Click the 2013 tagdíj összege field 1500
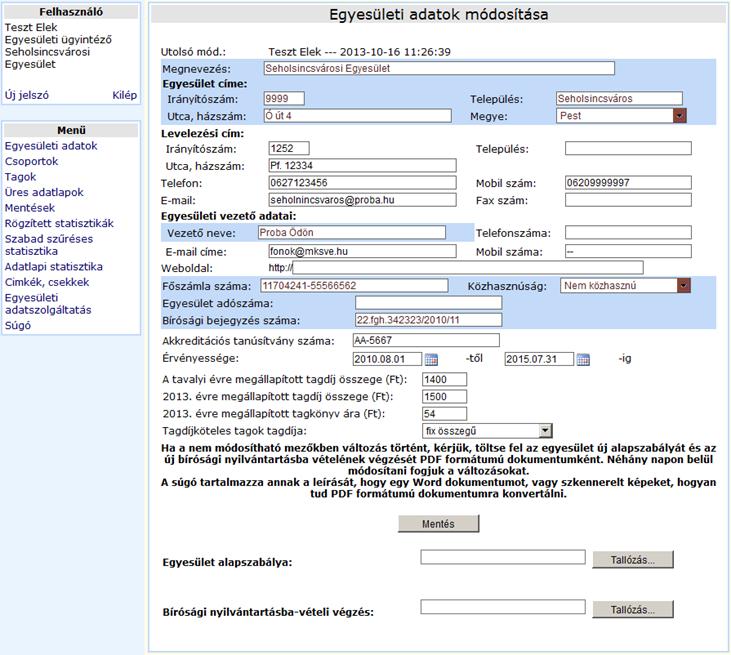Image resolution: width=731 pixels, height=655 pixels. pos(444,397)
